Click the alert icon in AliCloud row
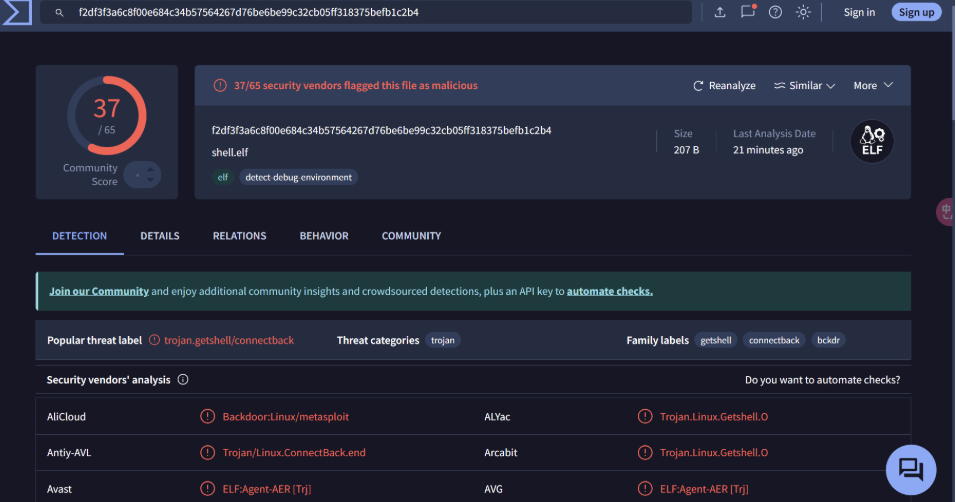Viewport: 956px width, 502px height. tap(207, 417)
